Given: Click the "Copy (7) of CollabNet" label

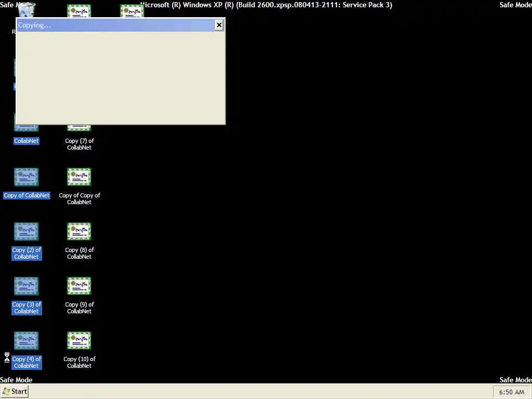Looking at the screenshot, I should point(79,144).
